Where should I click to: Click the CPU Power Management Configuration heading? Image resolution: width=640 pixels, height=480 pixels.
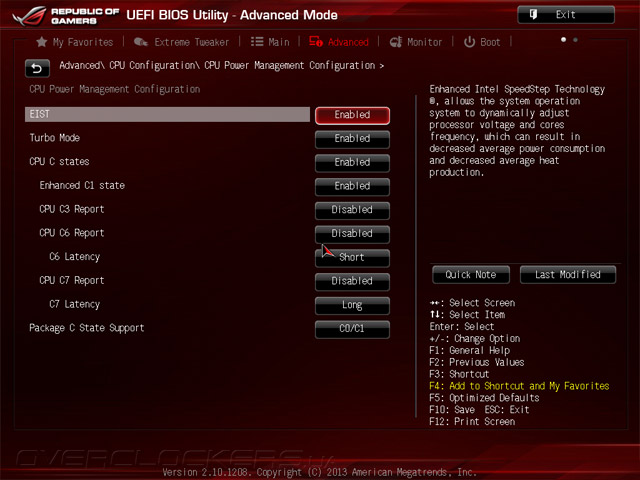[115, 89]
